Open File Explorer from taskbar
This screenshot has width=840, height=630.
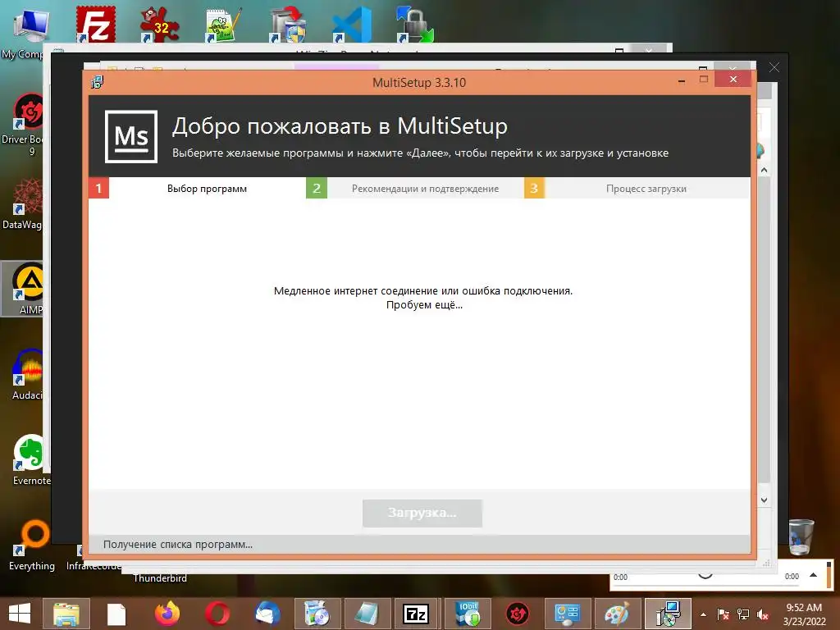66,614
